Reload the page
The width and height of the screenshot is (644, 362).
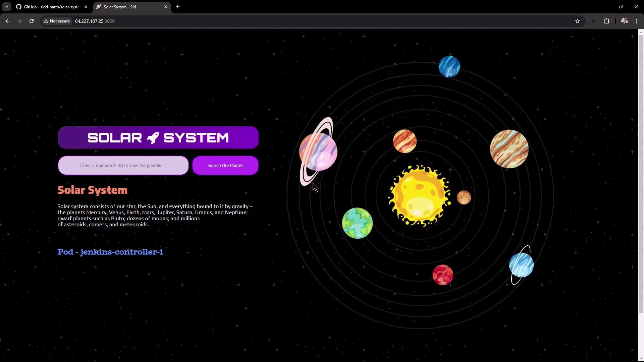32,21
